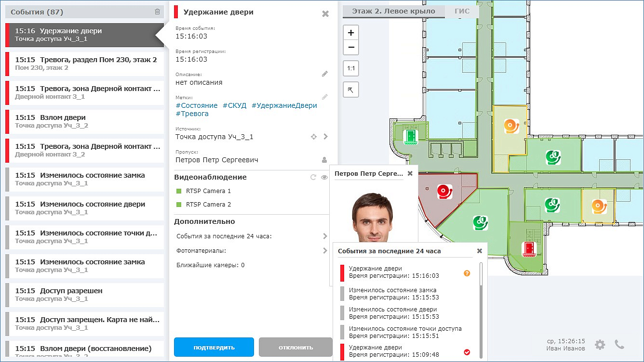The height and width of the screenshot is (362, 644).
Task: Refresh the Видеонаблюдение camera list
Action: coord(313,177)
